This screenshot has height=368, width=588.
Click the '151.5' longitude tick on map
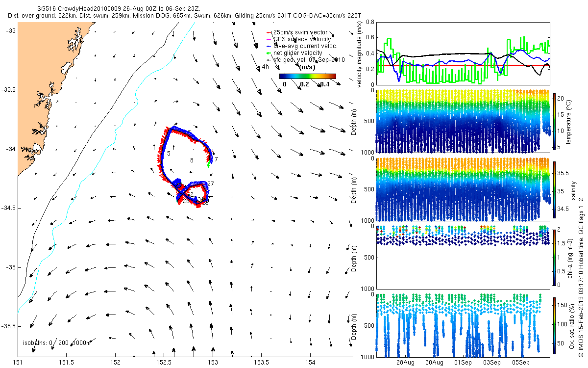coord(66,362)
